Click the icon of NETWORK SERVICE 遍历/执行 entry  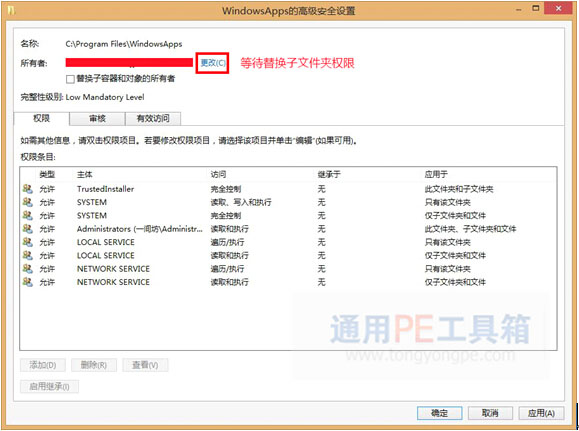[x=27, y=268]
